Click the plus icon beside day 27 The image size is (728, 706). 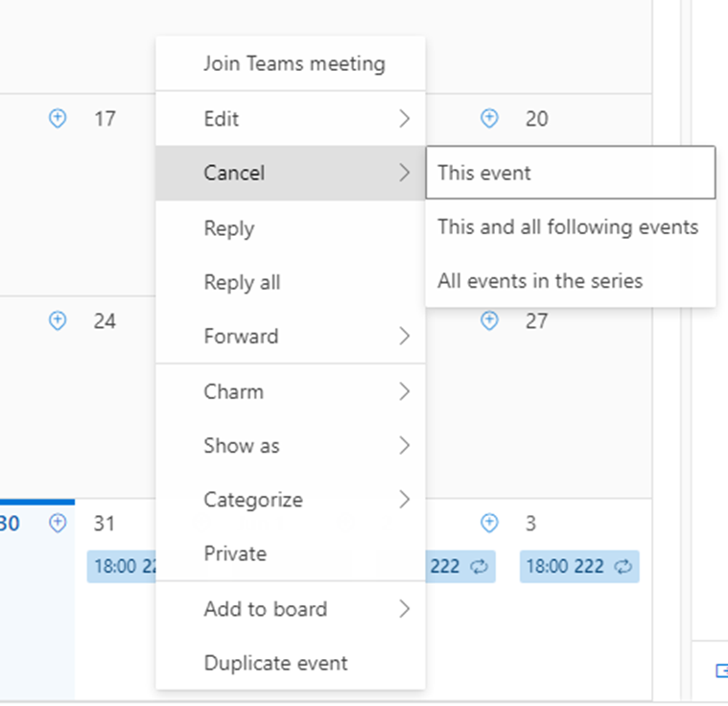(x=489, y=320)
